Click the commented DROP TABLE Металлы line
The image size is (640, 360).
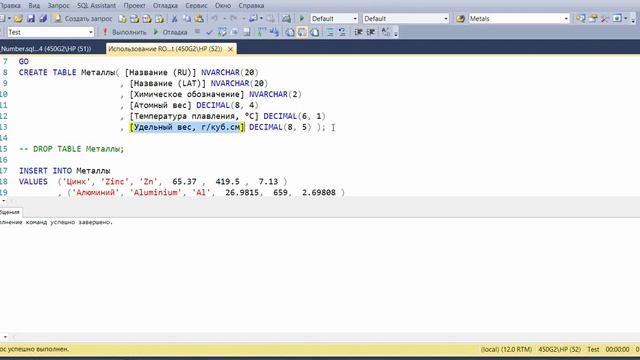tap(71, 149)
